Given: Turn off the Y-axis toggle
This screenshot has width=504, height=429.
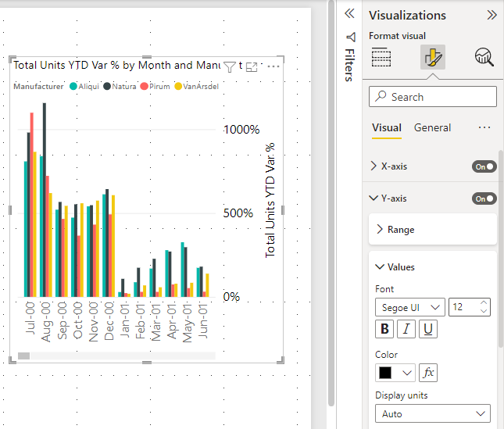Looking at the screenshot, I should pos(484,198).
